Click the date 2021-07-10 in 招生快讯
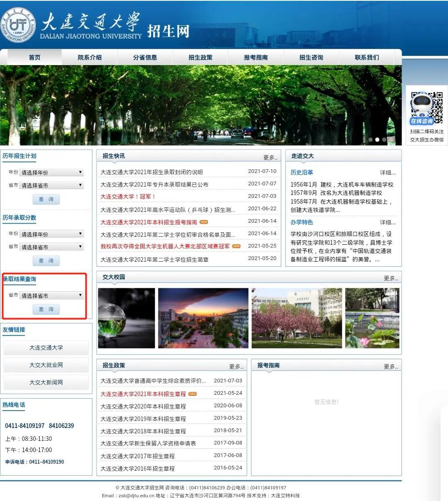The width and height of the screenshot is (448, 501). coord(262,171)
